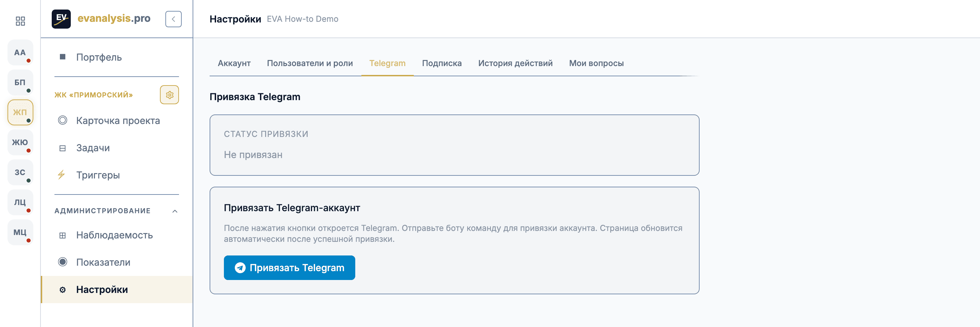The width and height of the screenshot is (980, 327).
Task: Select the Telegram tab
Action: [x=387, y=63]
